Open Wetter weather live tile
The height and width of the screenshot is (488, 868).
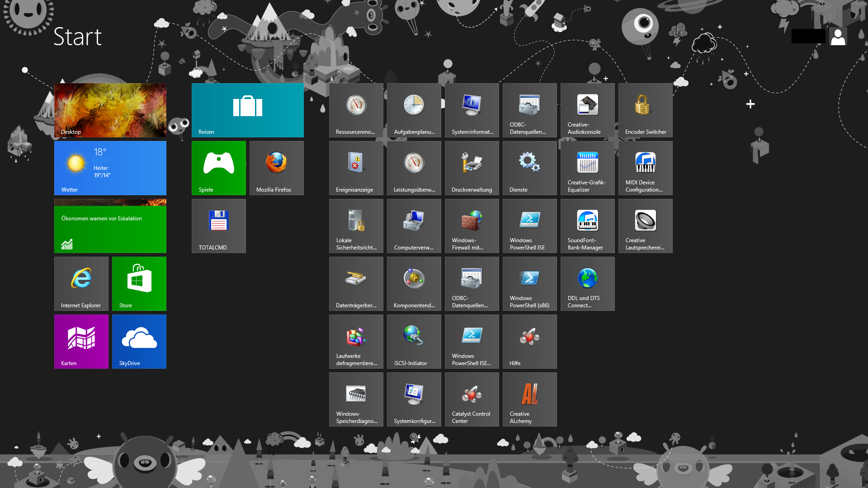click(110, 168)
